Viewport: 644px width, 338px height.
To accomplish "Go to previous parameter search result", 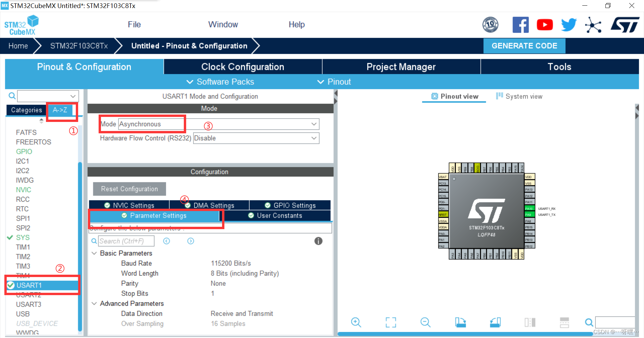I will coord(166,241).
